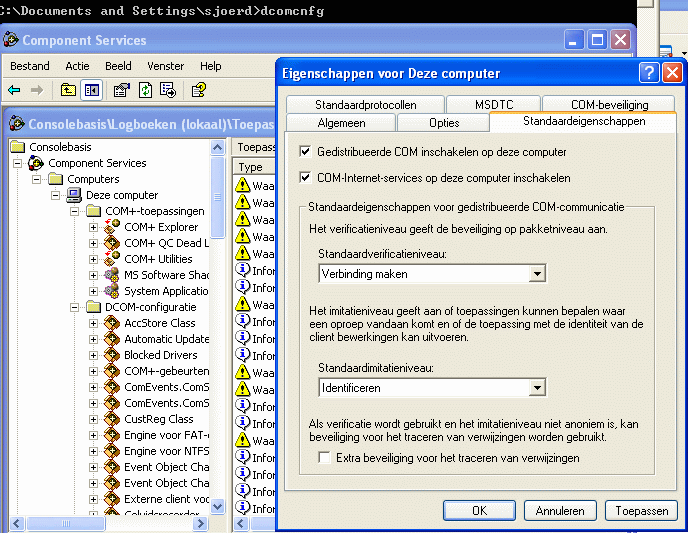The width and height of the screenshot is (688, 533).
Task: Click the AccStore Class component icon
Action: [112, 323]
